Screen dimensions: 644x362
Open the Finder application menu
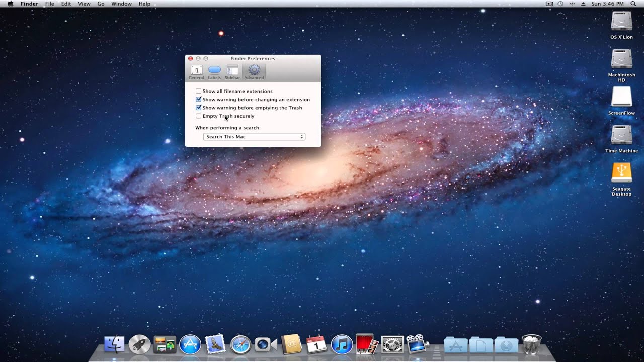30,4
